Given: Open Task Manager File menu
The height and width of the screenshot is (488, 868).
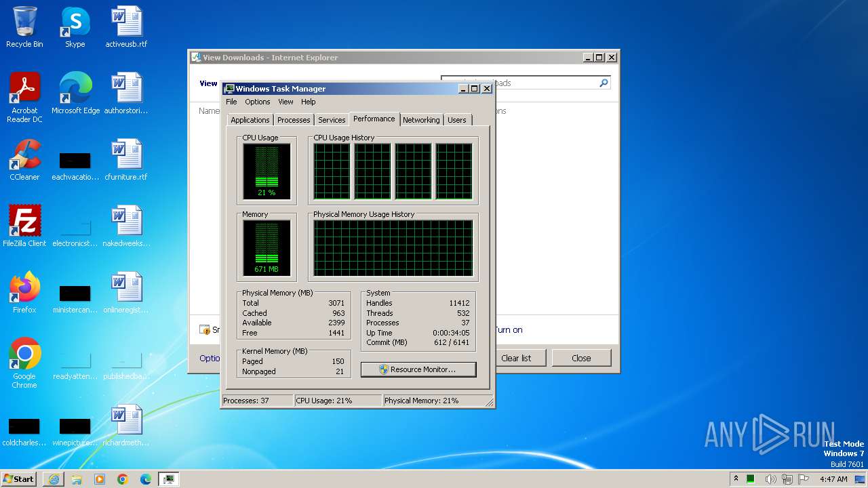Looking at the screenshot, I should 231,102.
